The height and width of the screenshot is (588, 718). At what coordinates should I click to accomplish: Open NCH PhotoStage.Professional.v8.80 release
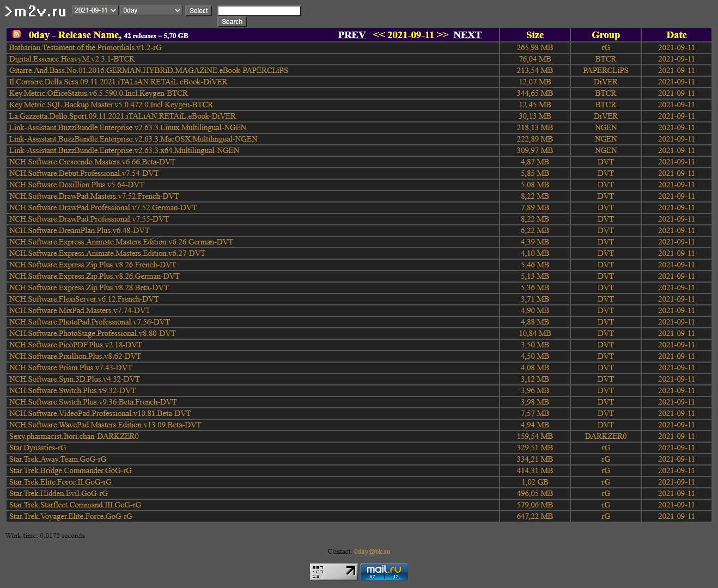(93, 333)
